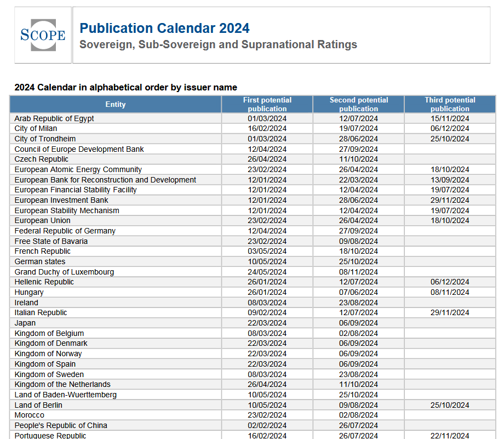
Task: Click the Arab Republic of Egypt row name
Action: click(54, 118)
